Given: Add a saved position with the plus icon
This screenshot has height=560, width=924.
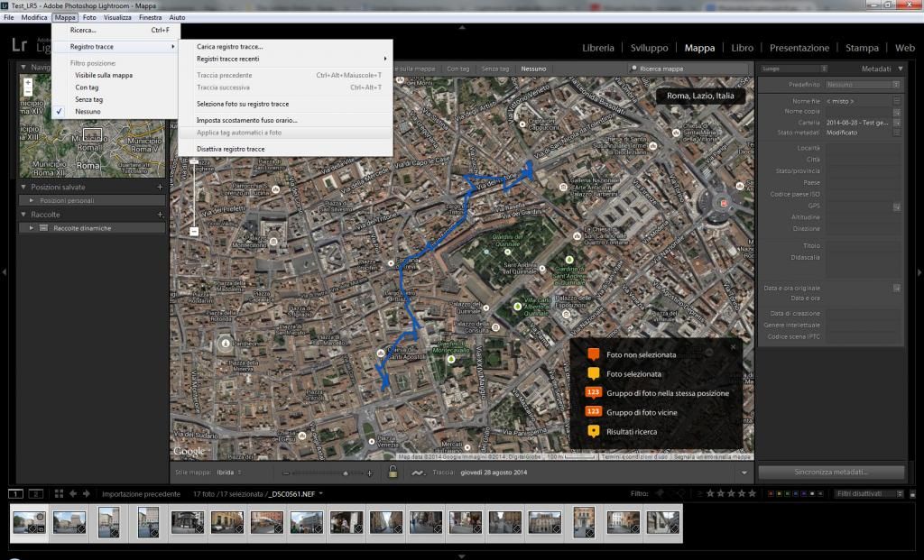Looking at the screenshot, I should click(x=160, y=187).
